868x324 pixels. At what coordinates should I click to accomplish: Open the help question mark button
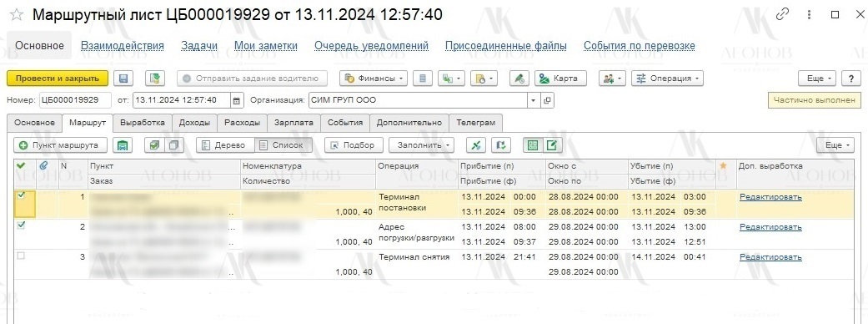[850, 78]
